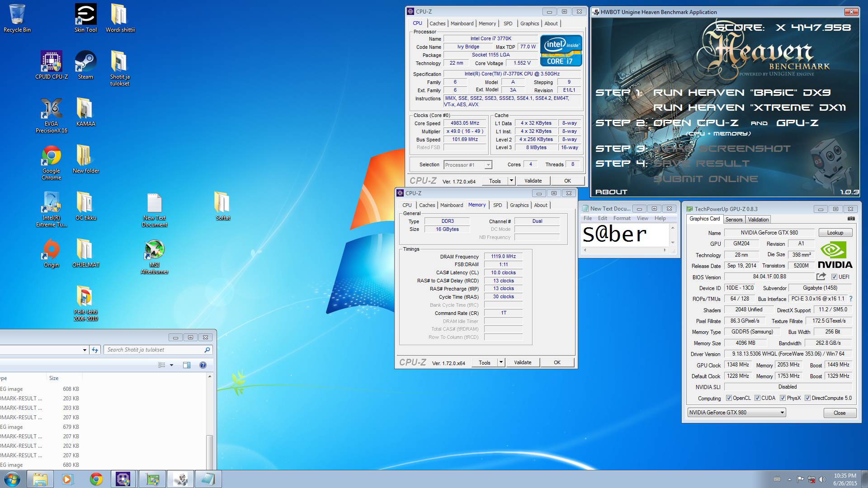Open the OHJELMAT folder icon
The height and width of the screenshot is (488, 868).
pos(85,253)
